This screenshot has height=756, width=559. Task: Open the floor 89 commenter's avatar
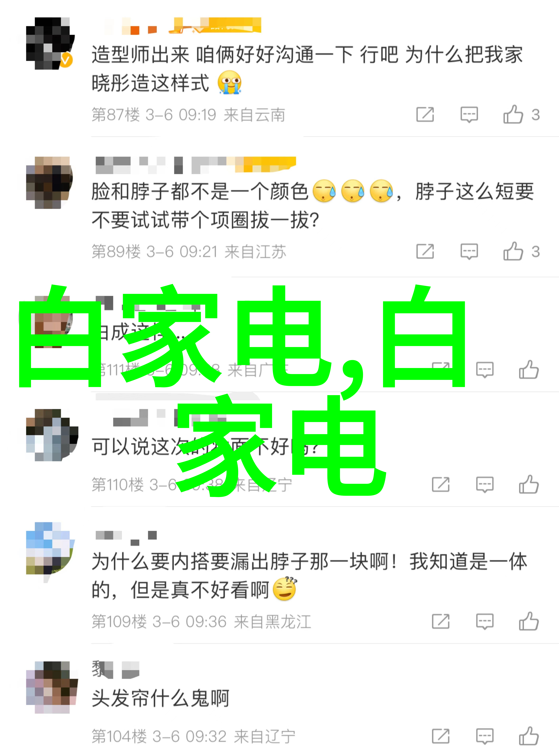point(49,183)
